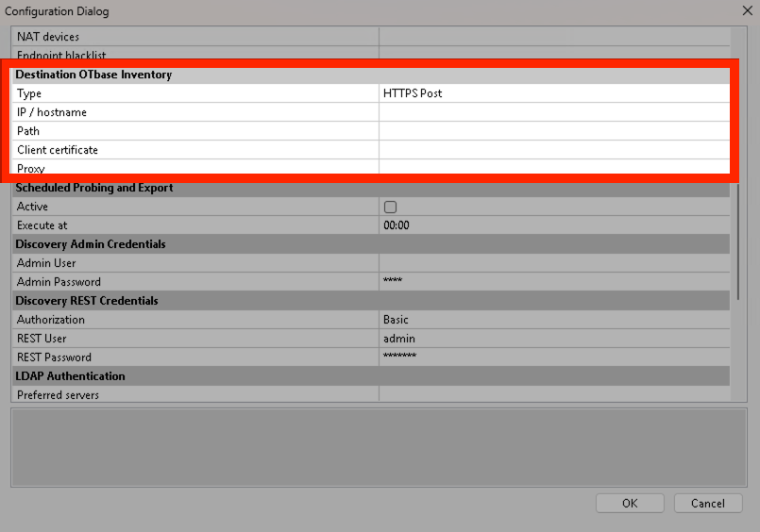Edit the REST User admin value
The image size is (760, 532).
point(554,339)
